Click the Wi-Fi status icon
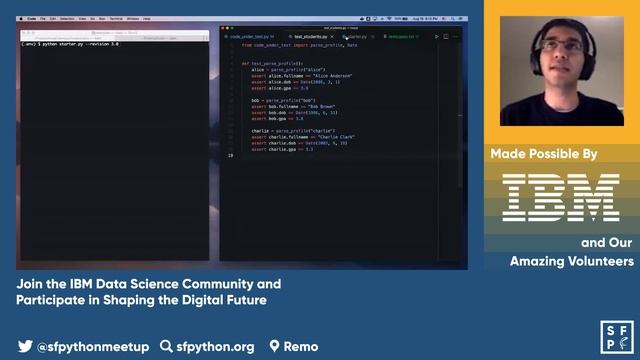Screen dimensions: 640x360 389,19
